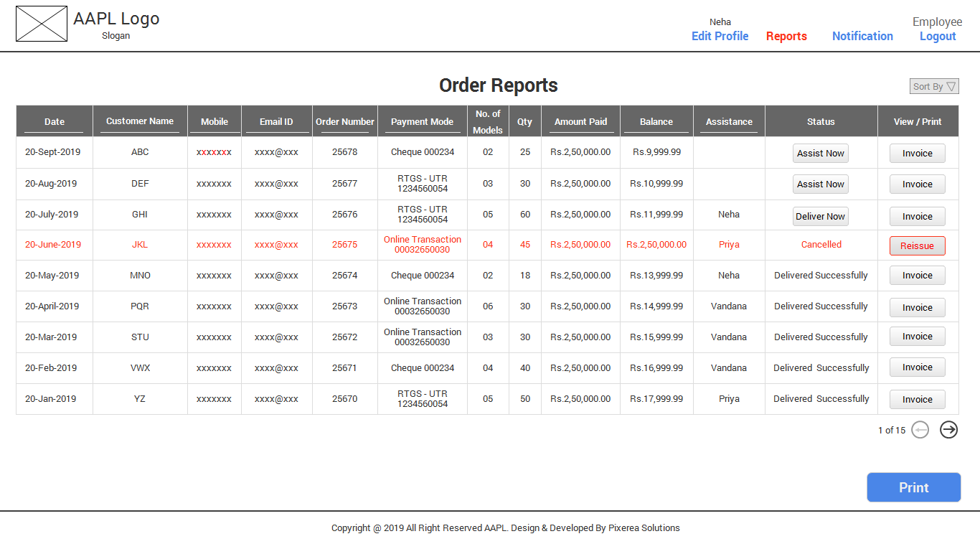Select the 20-June-2019 date cell
The image size is (980, 544).
(53, 245)
